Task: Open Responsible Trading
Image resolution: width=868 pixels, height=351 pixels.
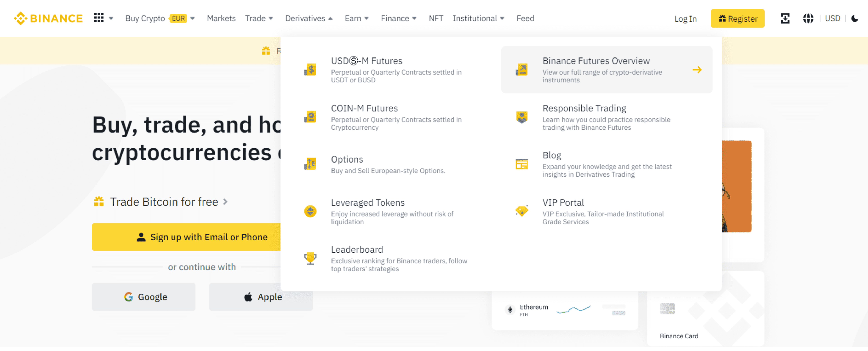Action: tap(607, 117)
